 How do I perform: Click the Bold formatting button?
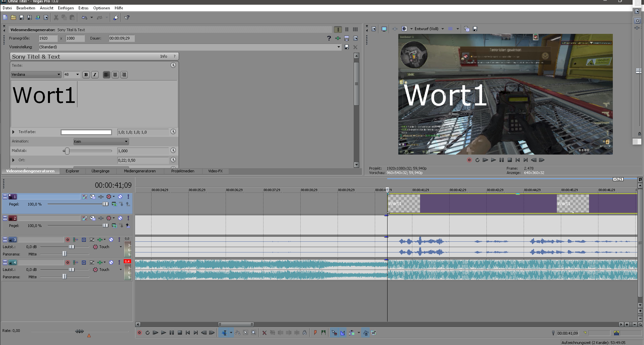pyautogui.click(x=86, y=75)
